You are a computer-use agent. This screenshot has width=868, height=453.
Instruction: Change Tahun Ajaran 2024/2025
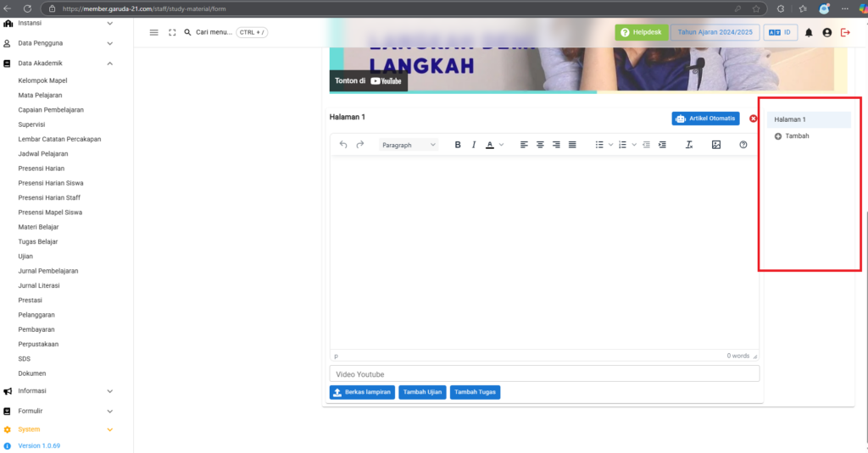point(715,33)
